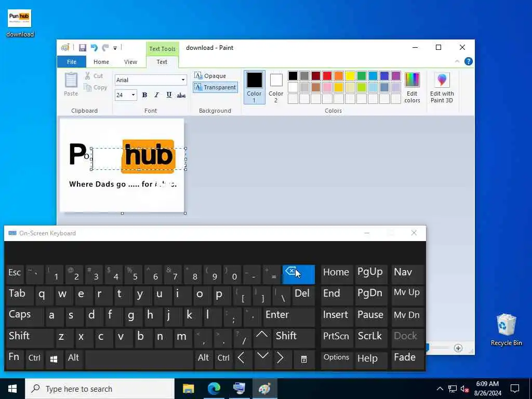Click the Undo arrow in Paint quick access

click(94, 48)
